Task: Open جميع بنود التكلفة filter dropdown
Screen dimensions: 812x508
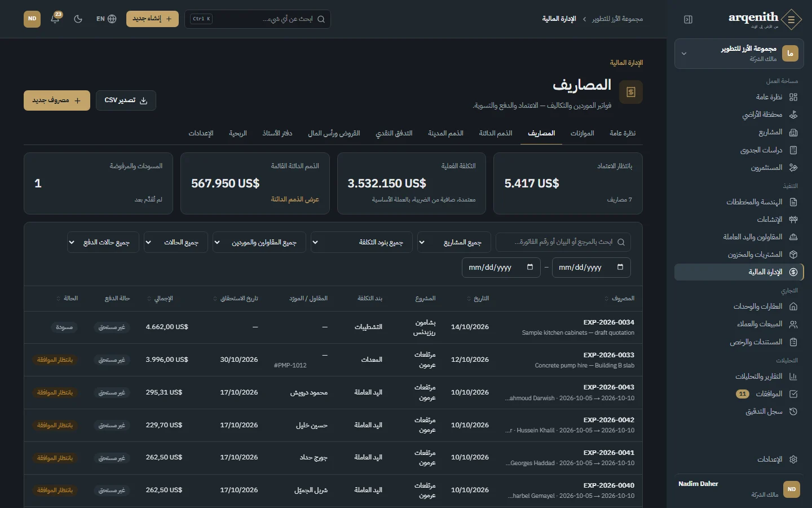Action: tap(361, 242)
